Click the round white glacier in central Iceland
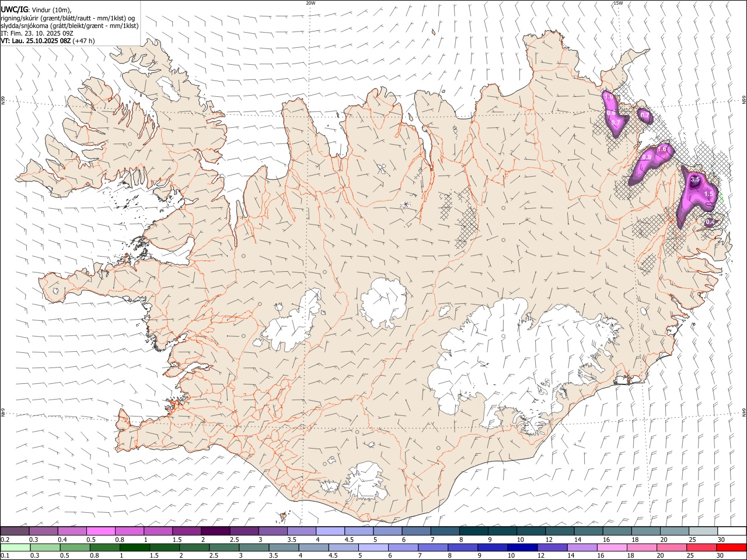This screenshot has height=560, width=747. pyautogui.click(x=383, y=303)
